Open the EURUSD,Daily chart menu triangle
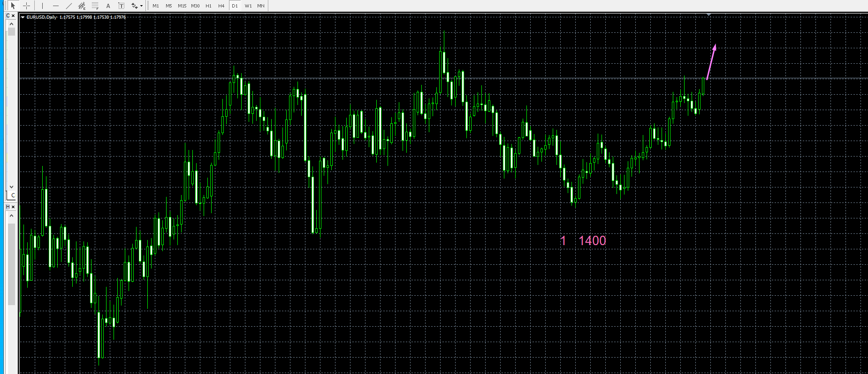This screenshot has width=868, height=374. coord(23,17)
